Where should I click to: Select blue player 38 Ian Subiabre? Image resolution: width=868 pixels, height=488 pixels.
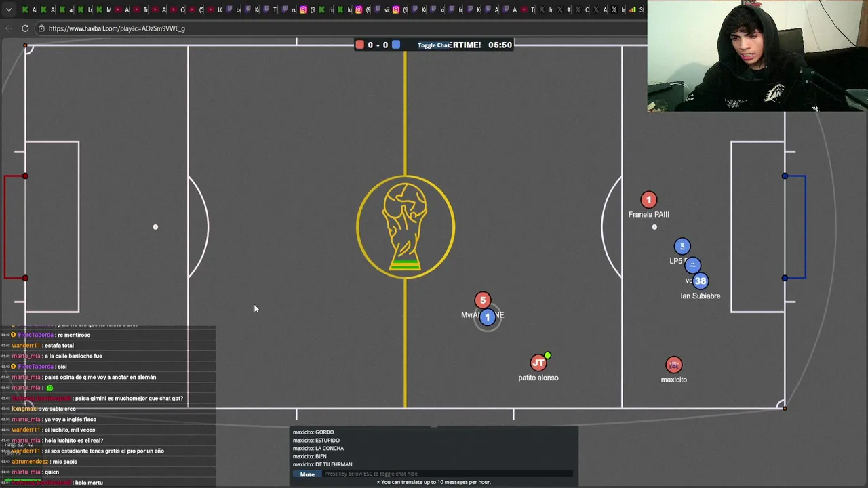[701, 281]
